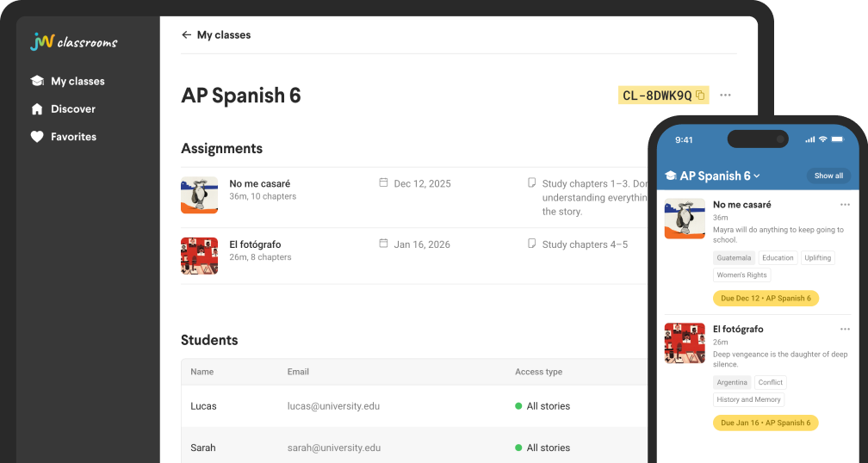Viewport: 868px width, 463px height.
Task: Click the Due Dec 12 yellow badge
Action: [x=766, y=299]
